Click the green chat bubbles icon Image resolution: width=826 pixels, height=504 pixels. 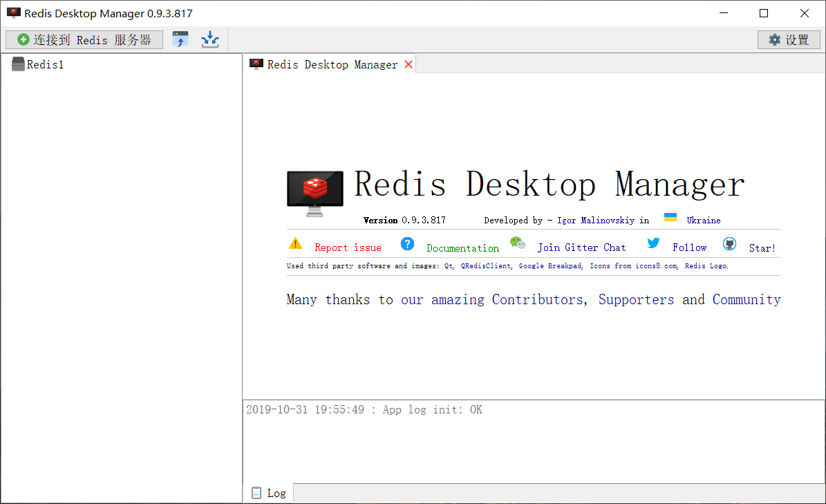click(518, 243)
